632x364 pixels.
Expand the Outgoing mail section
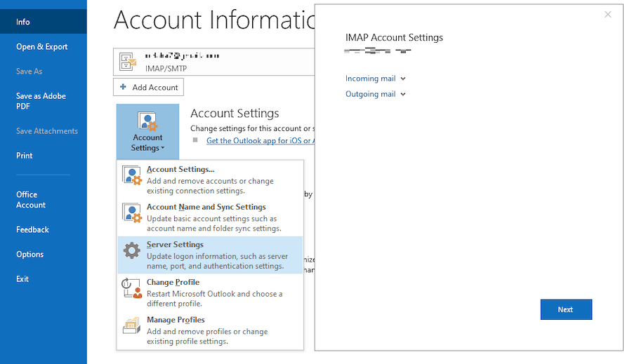coord(375,94)
